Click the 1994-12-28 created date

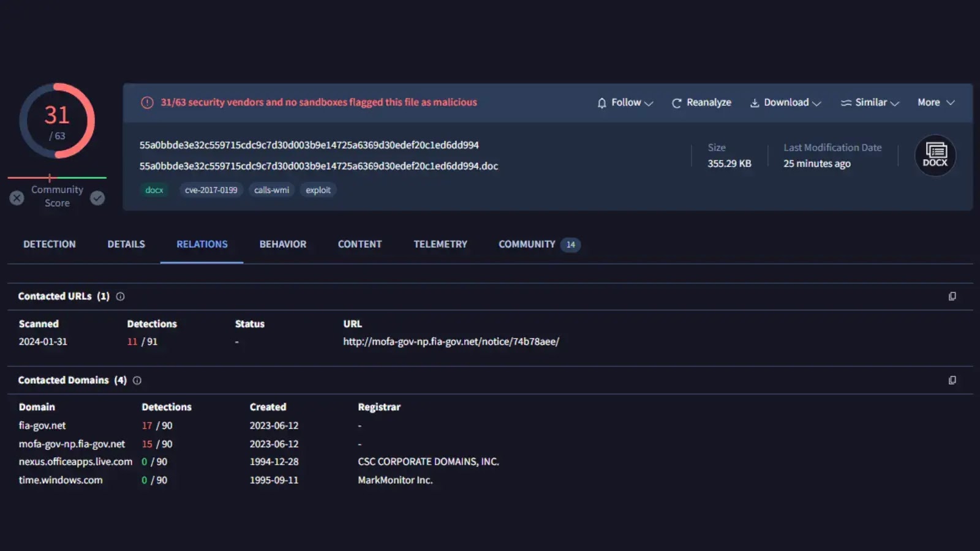click(x=274, y=462)
